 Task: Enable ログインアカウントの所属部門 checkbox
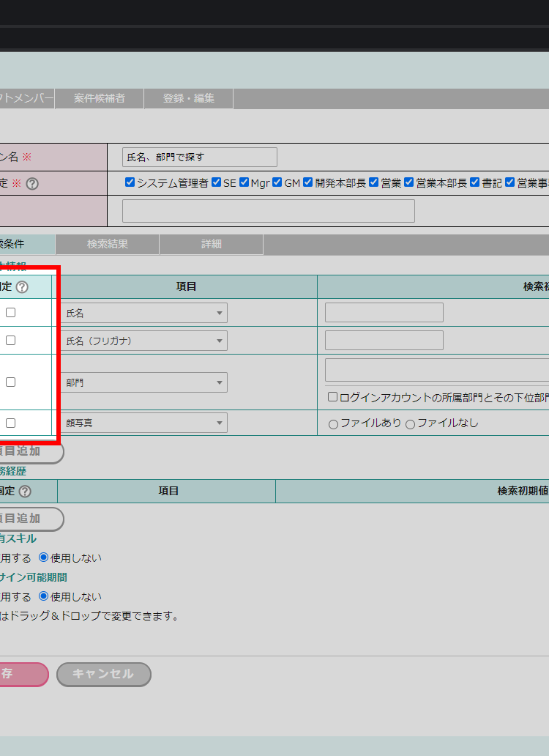pos(332,397)
